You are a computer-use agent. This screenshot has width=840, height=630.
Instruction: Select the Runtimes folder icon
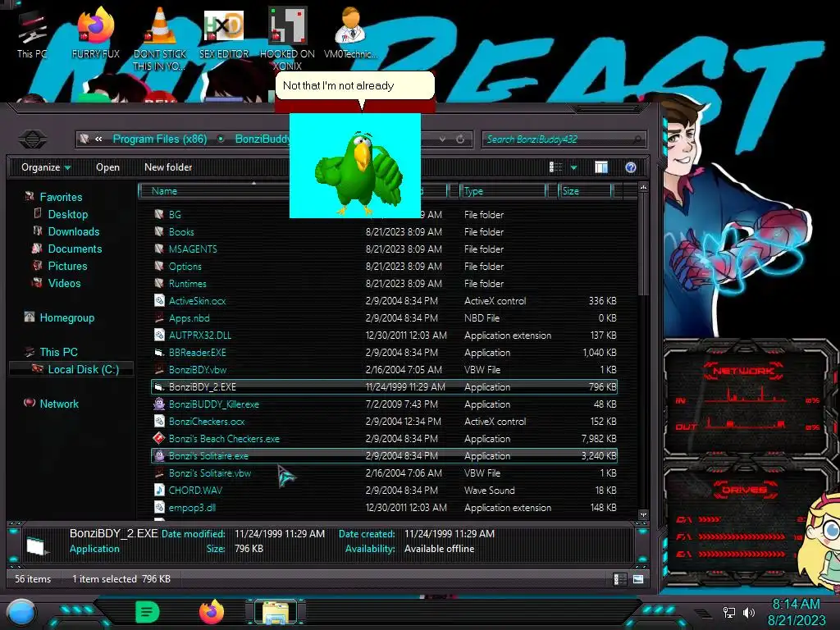(159, 283)
